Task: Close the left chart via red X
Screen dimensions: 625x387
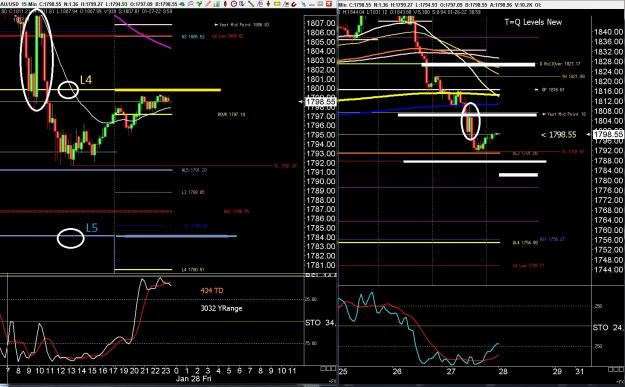Action: [x=329, y=4]
